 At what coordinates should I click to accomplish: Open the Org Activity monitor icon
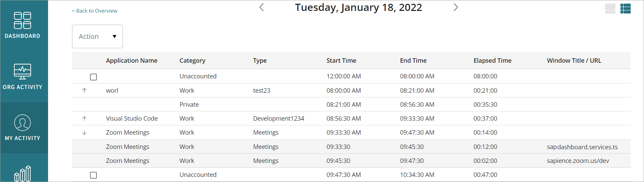(23, 72)
